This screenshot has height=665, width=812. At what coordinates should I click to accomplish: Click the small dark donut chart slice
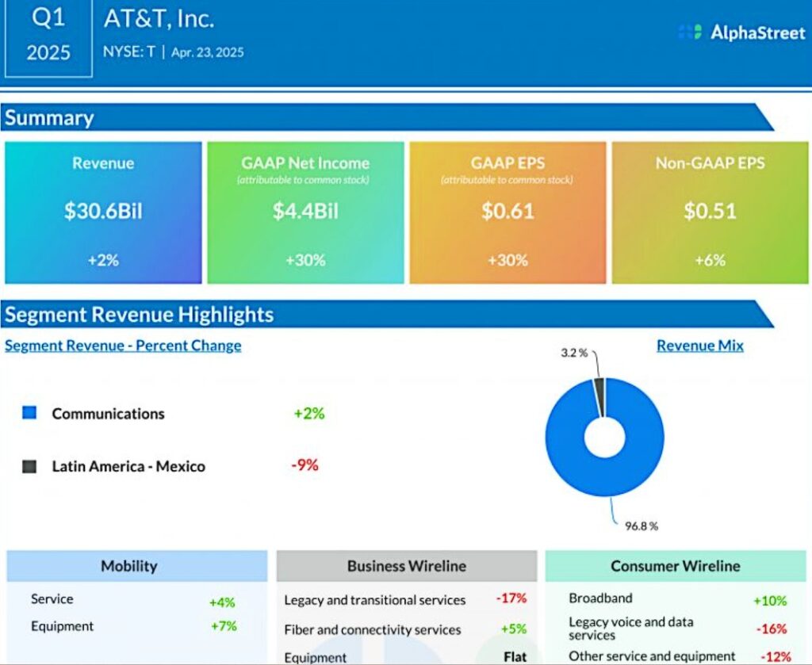point(599,397)
